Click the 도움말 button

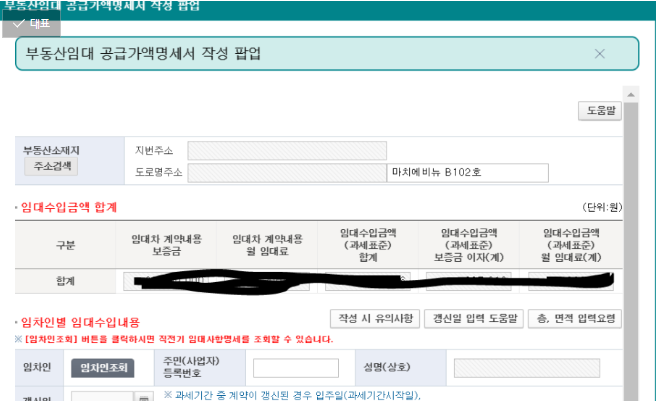600,111
